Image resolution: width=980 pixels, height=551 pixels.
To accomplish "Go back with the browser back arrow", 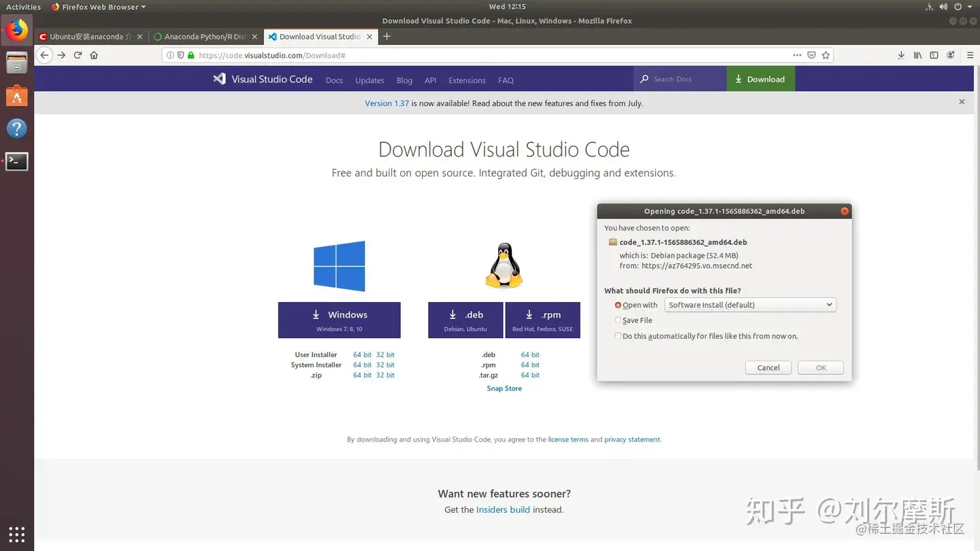I will [x=44, y=55].
